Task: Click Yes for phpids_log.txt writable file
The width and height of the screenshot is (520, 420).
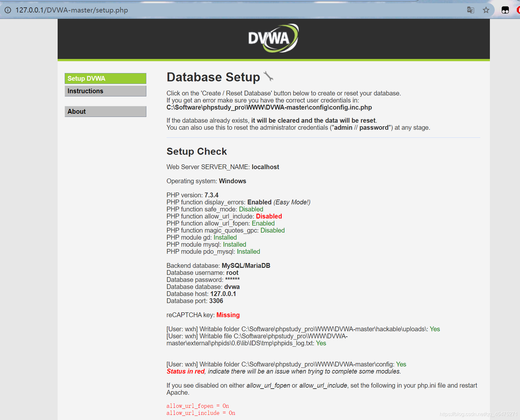Action: [x=321, y=343]
